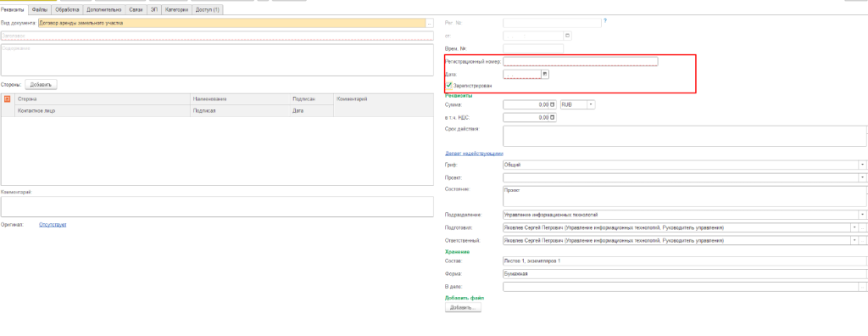Click the Состав field "Листов 1, экземпляров 1"
Image resolution: width=868 pixels, height=336 pixels.
point(685,260)
